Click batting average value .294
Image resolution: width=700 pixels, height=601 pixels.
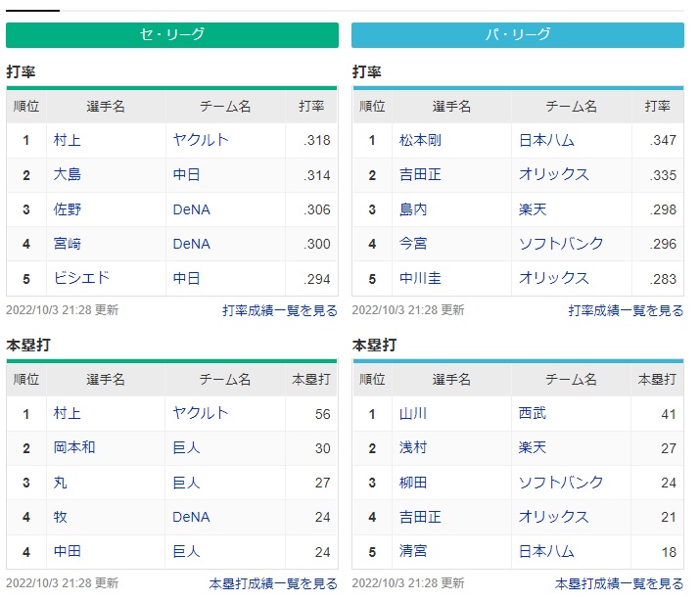click(317, 279)
